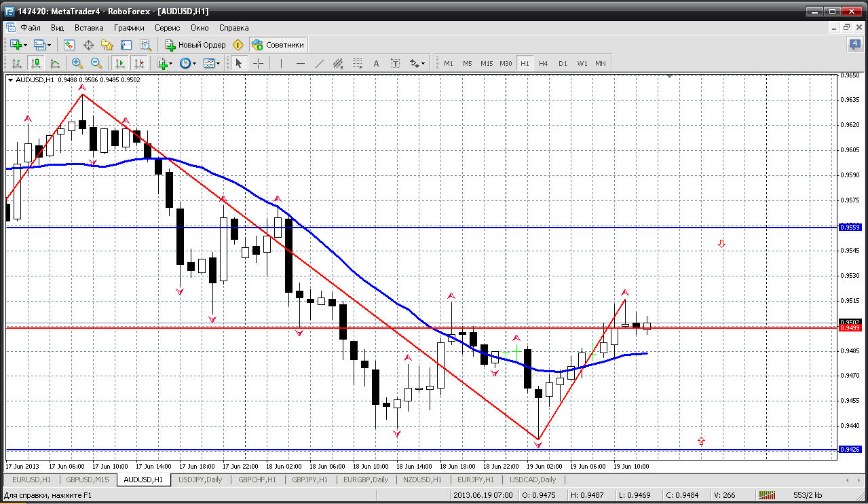Switch to D1 timeframe
This screenshot has height=504, width=868.
563,63
